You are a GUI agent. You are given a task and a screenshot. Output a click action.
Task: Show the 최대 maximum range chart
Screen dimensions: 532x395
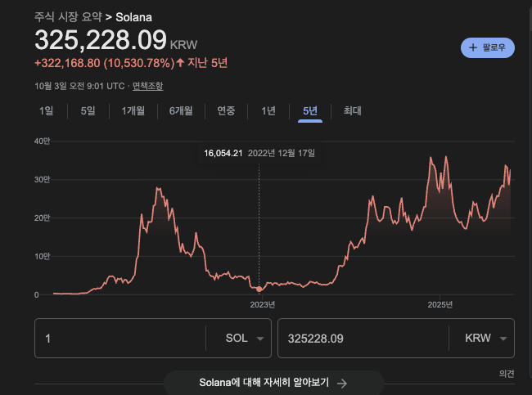point(352,111)
